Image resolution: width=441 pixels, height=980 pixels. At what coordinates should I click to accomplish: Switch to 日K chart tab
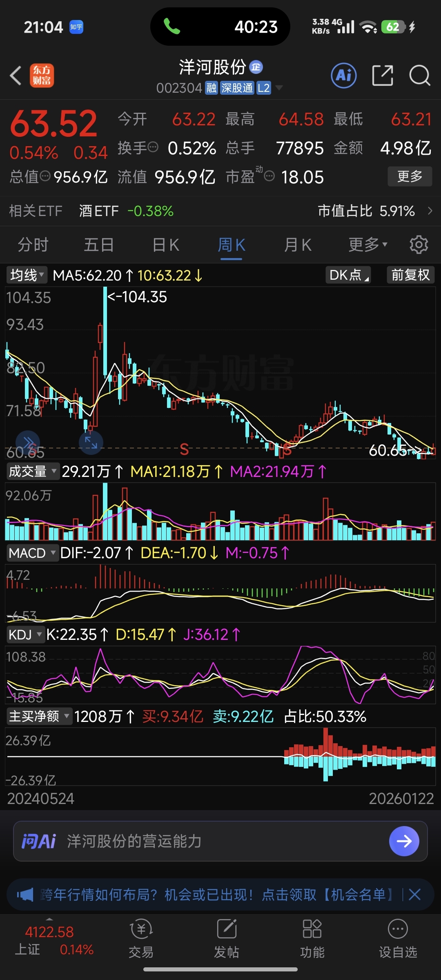165,245
